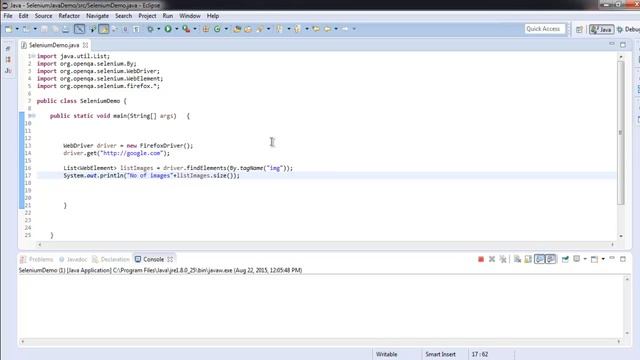Open the New wizard dropdown arrow

point(17,29)
